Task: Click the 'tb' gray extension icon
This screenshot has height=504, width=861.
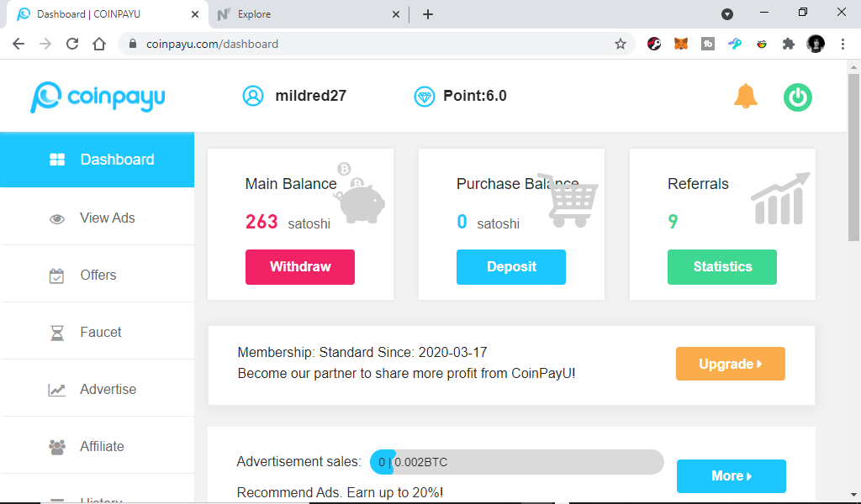Action: [x=708, y=44]
